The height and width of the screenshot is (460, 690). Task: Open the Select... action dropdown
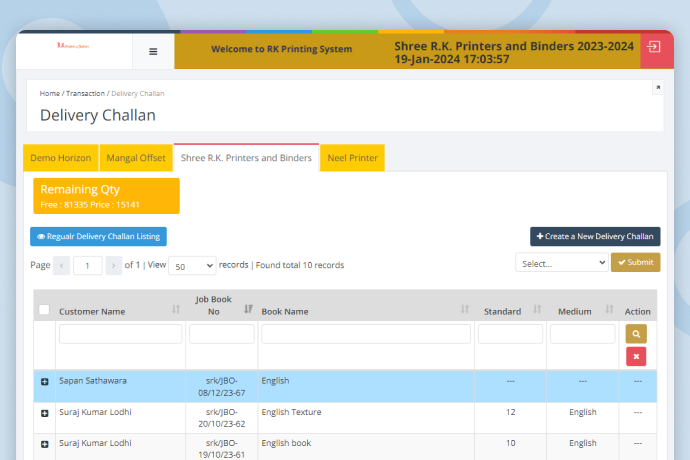pyautogui.click(x=562, y=263)
